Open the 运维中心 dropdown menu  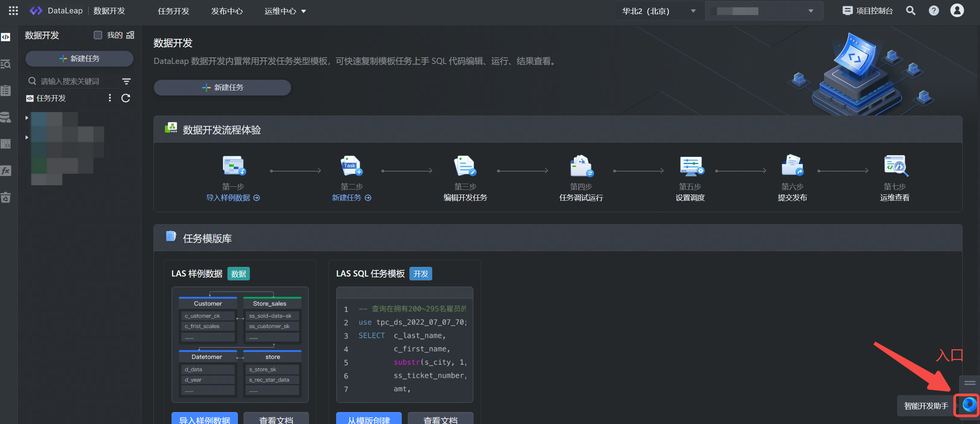[x=285, y=11]
